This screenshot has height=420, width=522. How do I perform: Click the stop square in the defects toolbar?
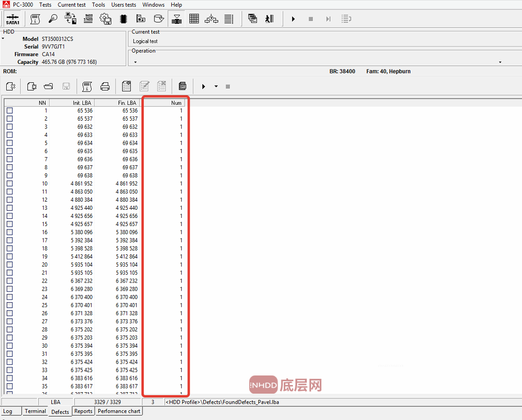click(228, 87)
